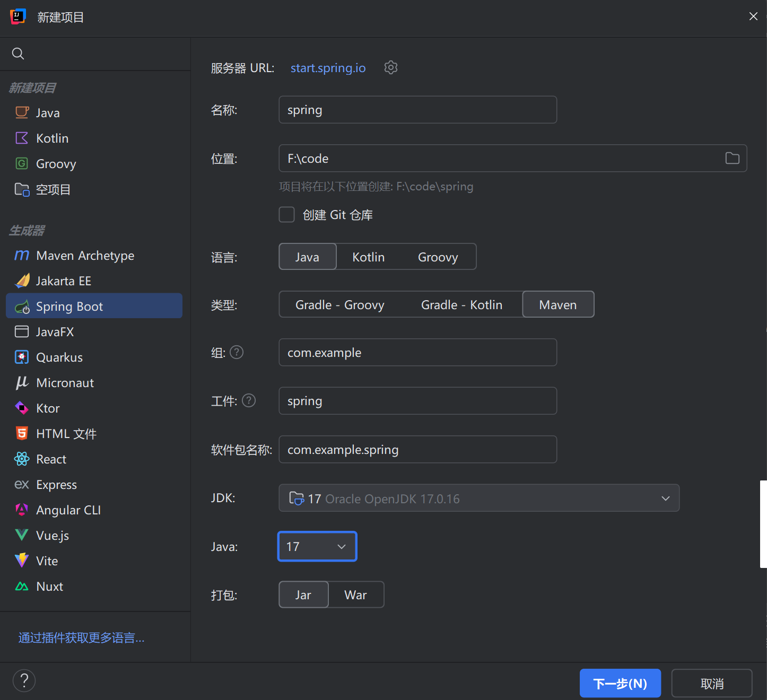Click the Quarkus logo icon
This screenshot has height=700, width=767.
point(22,357)
